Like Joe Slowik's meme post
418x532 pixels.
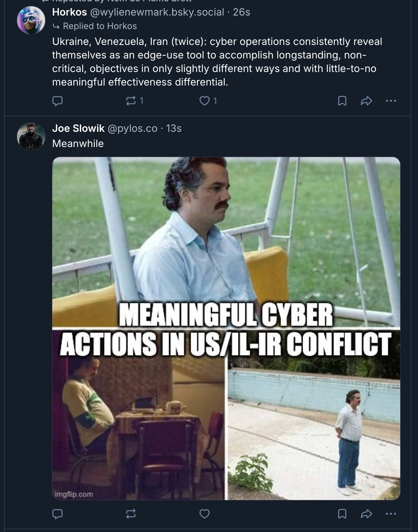205,514
